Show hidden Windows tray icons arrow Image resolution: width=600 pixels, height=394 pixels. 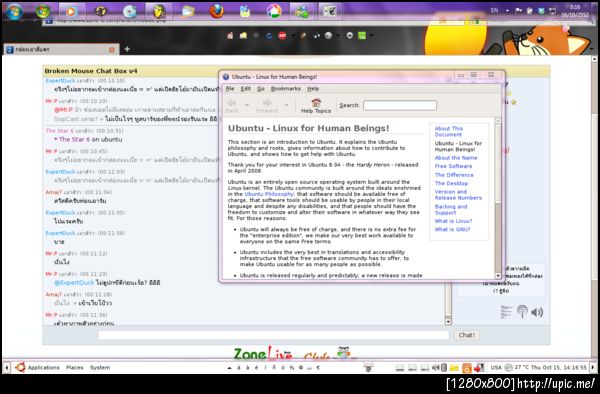coord(507,11)
